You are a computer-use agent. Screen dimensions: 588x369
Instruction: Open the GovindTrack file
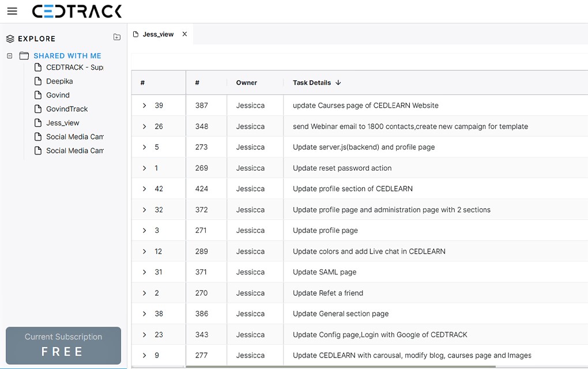click(67, 109)
